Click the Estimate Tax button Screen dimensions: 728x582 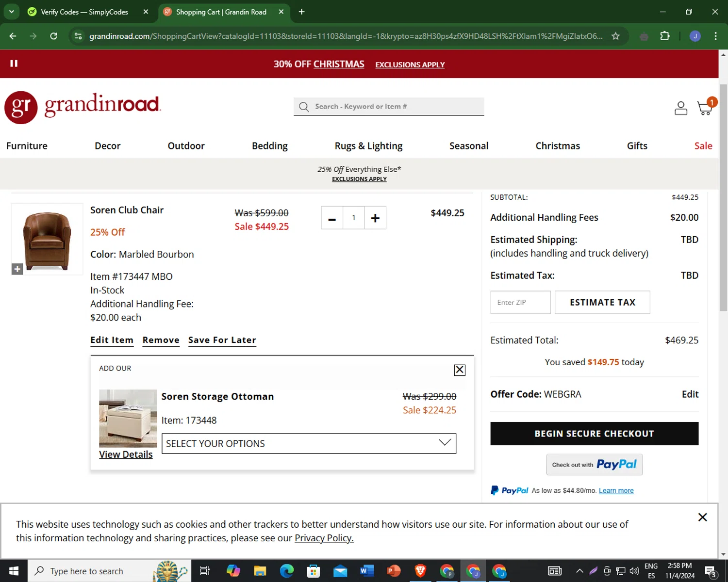(x=602, y=302)
